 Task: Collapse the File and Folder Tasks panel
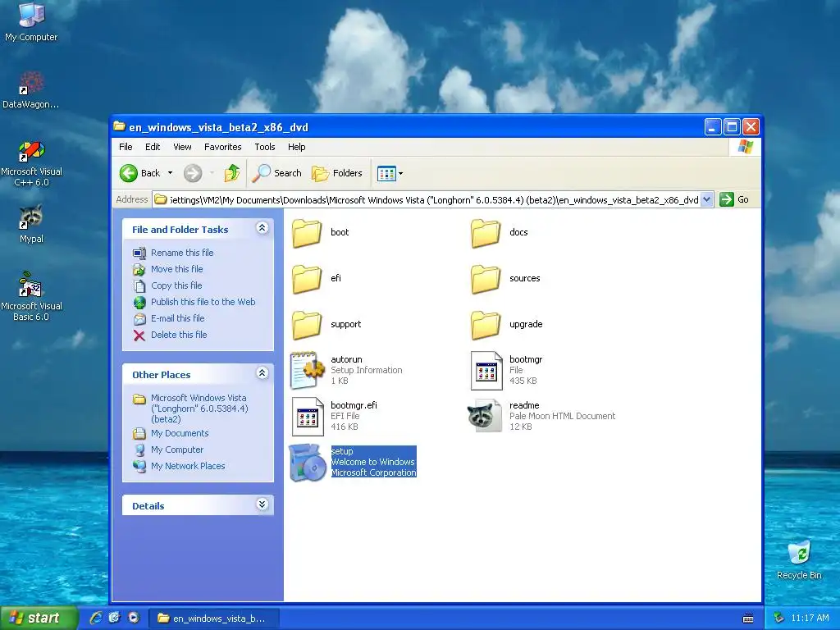(x=262, y=228)
